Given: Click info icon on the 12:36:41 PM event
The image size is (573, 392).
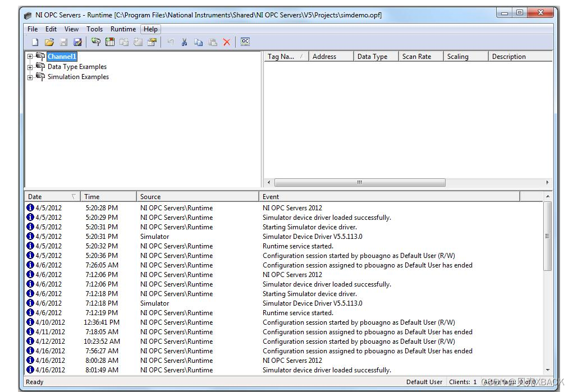Looking at the screenshot, I should tap(30, 322).
